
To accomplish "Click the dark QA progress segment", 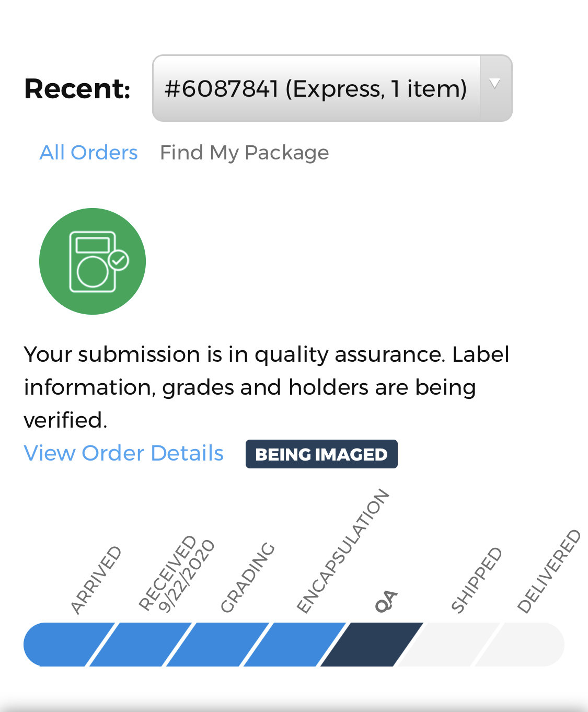I will click(372, 645).
